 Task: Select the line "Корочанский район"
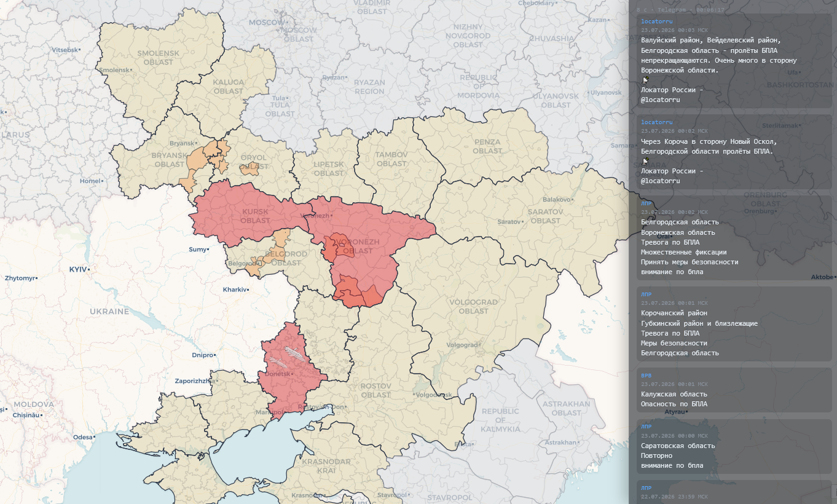click(x=674, y=313)
